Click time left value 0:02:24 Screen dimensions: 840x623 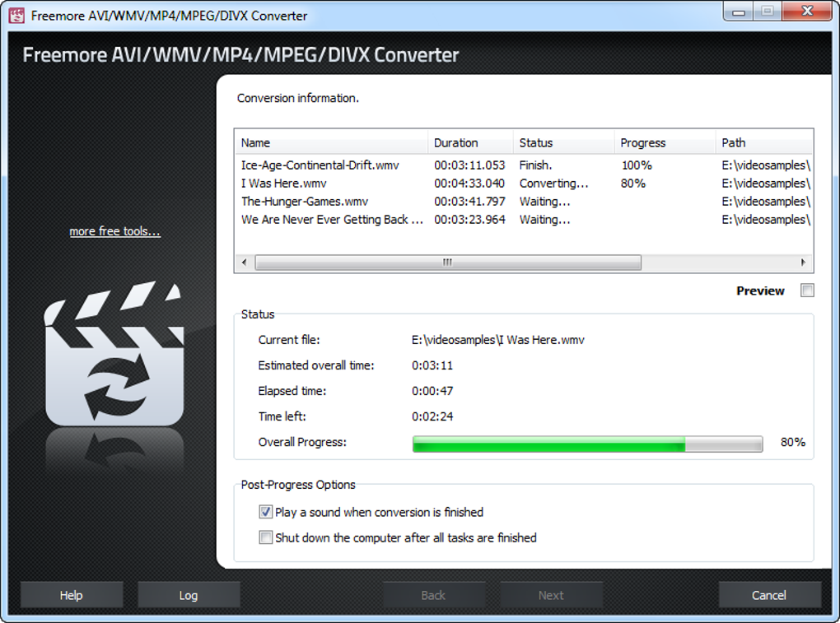pyautogui.click(x=432, y=416)
